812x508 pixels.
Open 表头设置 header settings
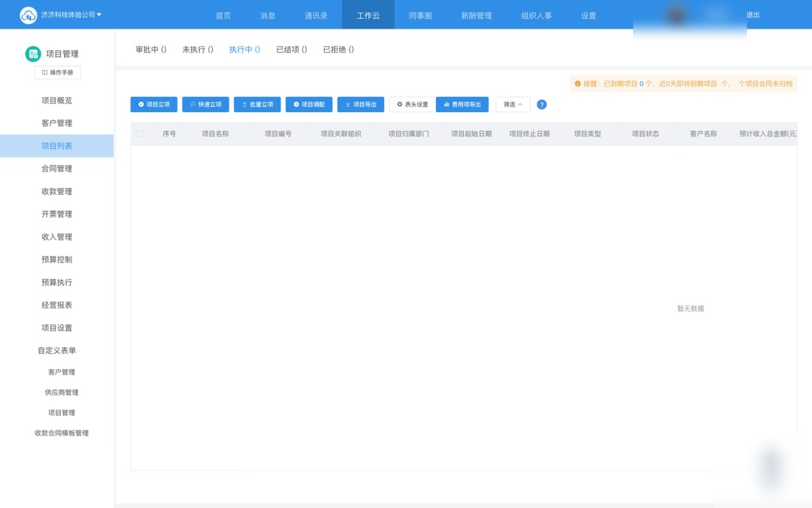(x=412, y=104)
